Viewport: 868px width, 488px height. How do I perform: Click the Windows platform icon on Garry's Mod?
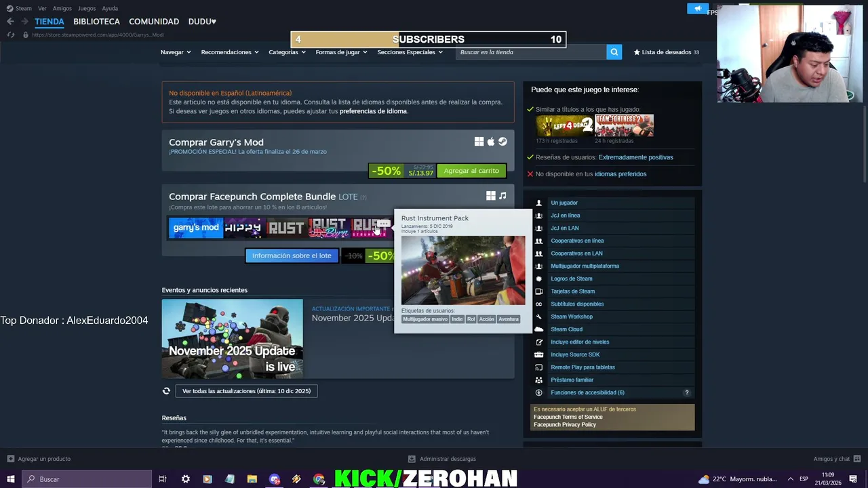[479, 142]
